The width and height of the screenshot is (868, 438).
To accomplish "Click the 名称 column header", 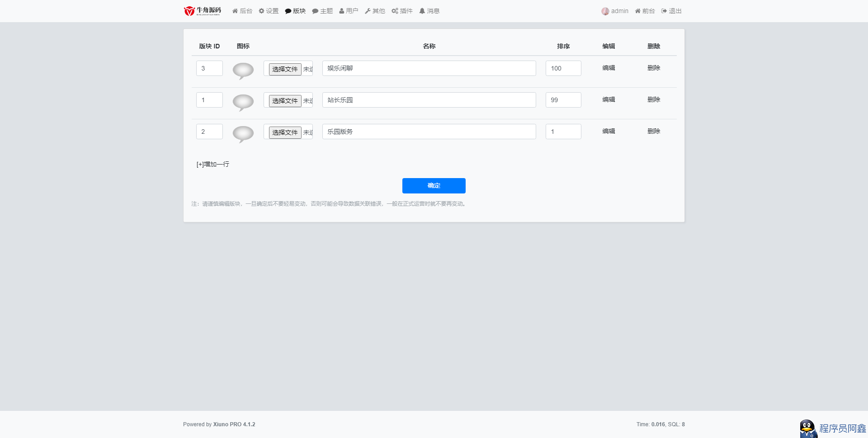I will [x=429, y=46].
